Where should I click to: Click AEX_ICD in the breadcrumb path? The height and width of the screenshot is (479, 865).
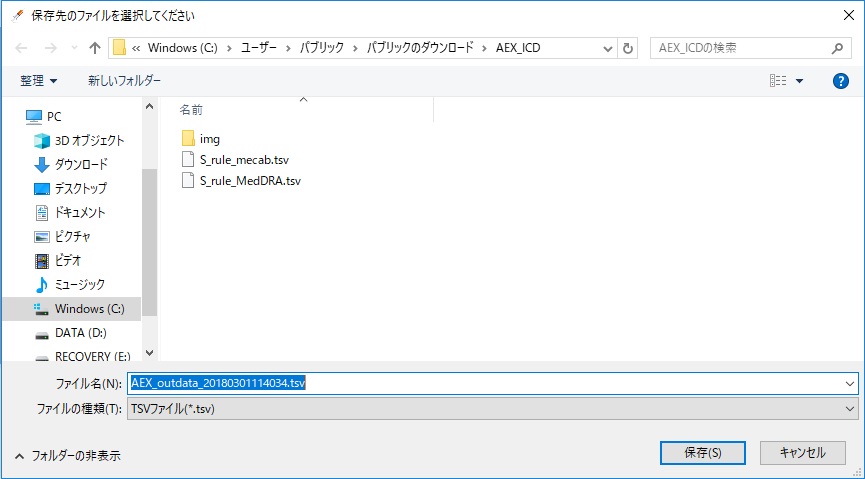518,48
